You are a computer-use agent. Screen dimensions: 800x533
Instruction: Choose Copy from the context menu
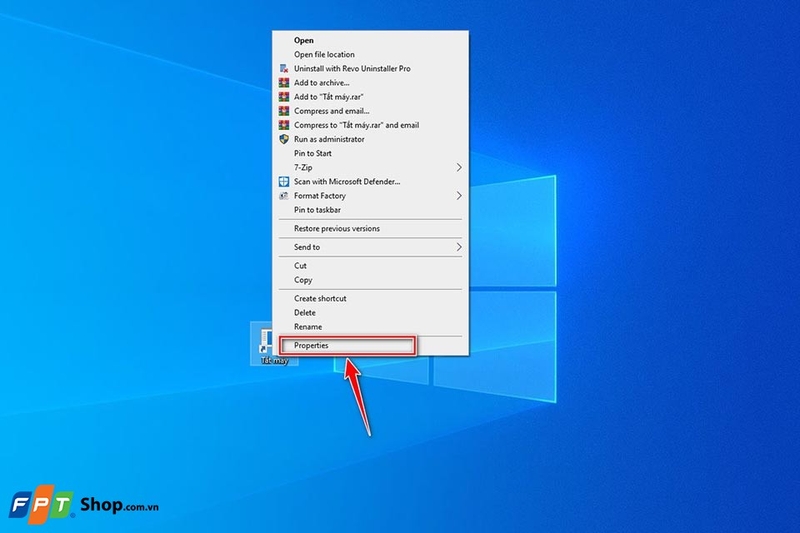click(x=370, y=280)
